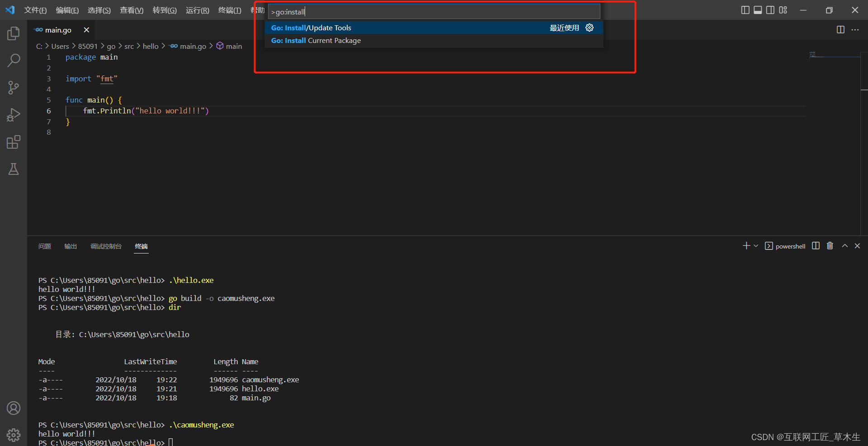The height and width of the screenshot is (446, 868).
Task: Kill the terminal with trash icon
Action: (830, 245)
